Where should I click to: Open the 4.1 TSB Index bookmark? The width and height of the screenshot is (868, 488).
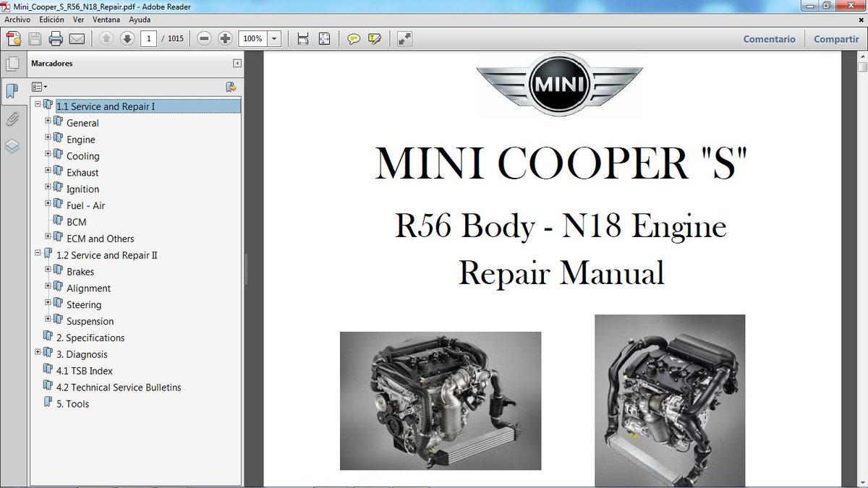[84, 371]
